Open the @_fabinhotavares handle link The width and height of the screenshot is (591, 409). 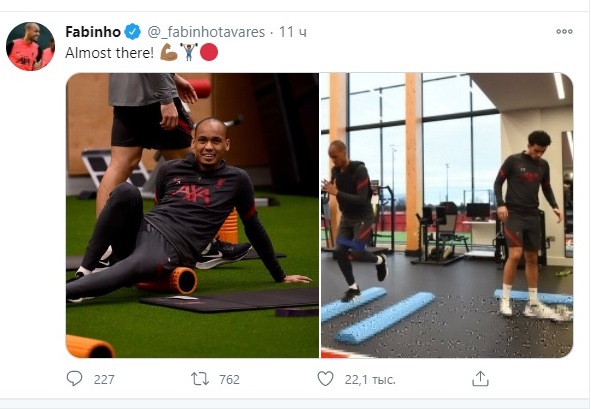pos(206,32)
